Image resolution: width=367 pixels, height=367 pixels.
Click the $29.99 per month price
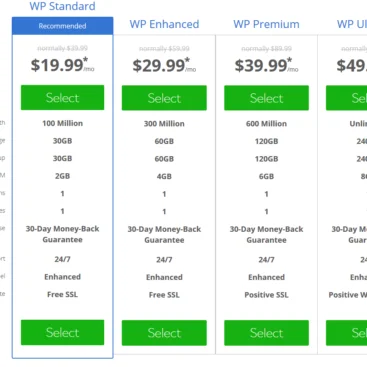[x=164, y=65]
